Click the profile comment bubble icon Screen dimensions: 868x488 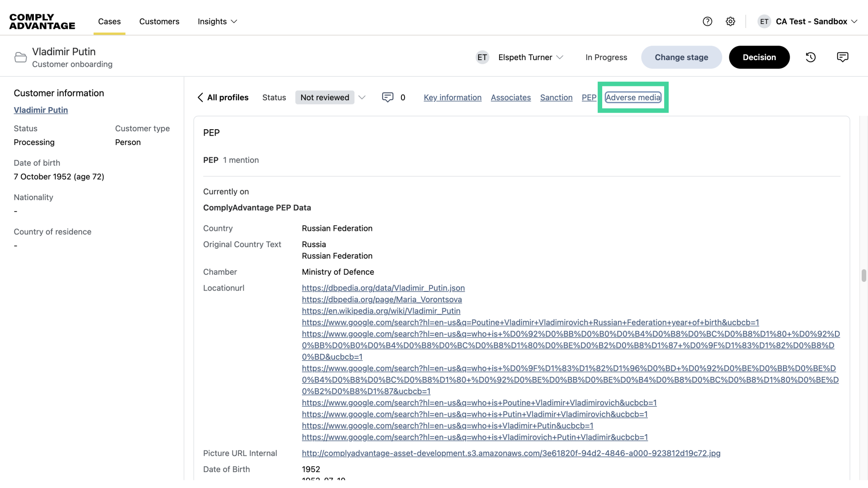(387, 98)
